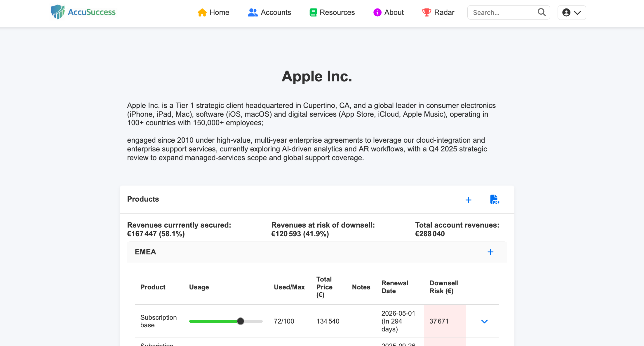Click the Usage column header
Viewport: 644px width, 346px height.
199,287
